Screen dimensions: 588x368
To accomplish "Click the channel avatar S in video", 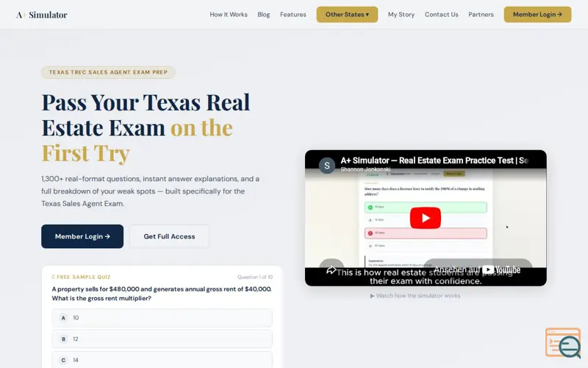I will [x=326, y=166].
